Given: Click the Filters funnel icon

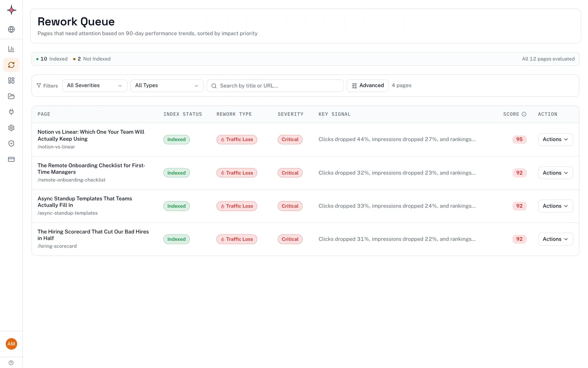Looking at the screenshot, I should [39, 85].
